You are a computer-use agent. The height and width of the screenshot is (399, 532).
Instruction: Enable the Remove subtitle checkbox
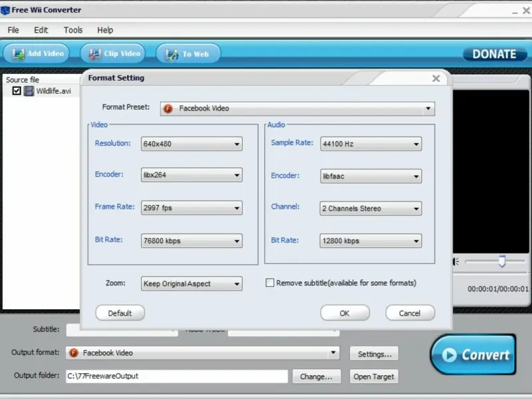coord(270,283)
